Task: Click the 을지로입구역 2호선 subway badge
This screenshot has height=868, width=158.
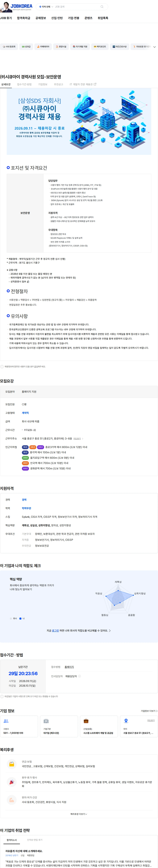Action: (25, 458)
